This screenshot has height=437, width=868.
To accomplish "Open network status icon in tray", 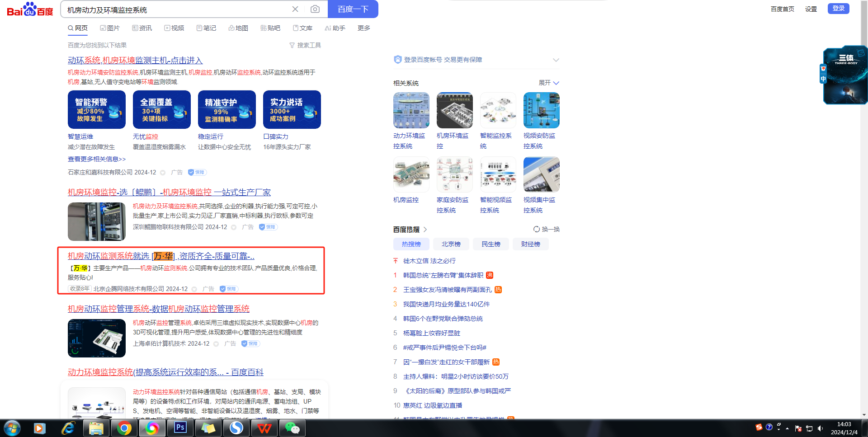I will click(x=809, y=428).
